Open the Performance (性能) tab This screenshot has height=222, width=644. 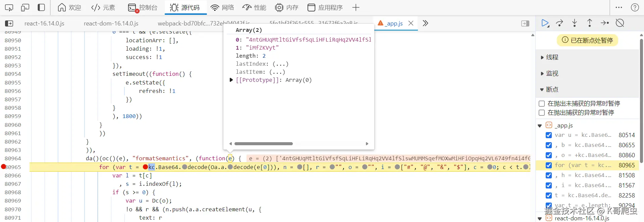click(254, 7)
